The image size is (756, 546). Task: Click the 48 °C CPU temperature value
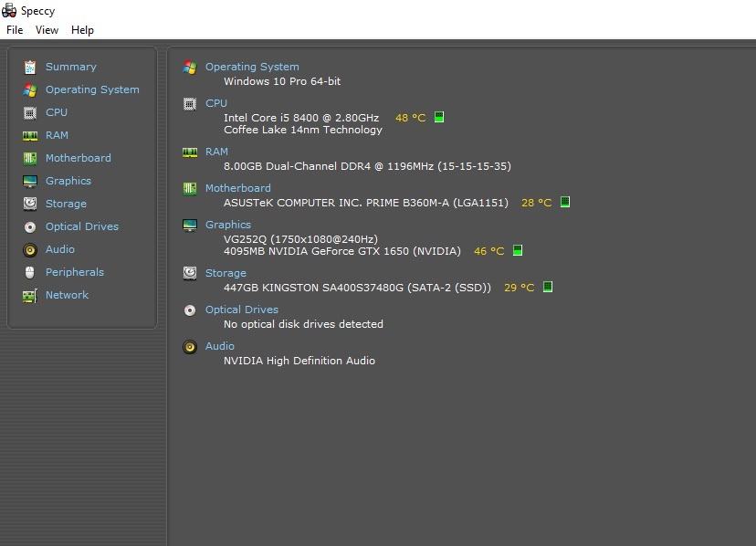click(410, 118)
